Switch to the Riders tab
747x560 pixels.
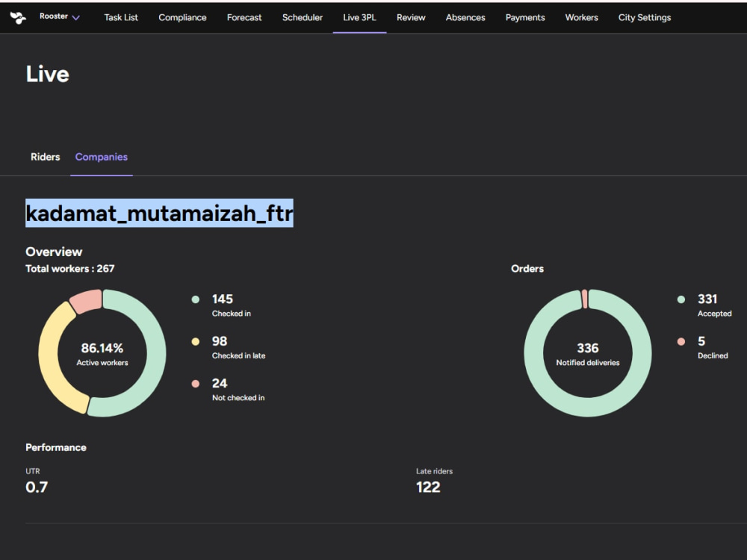pos(46,157)
